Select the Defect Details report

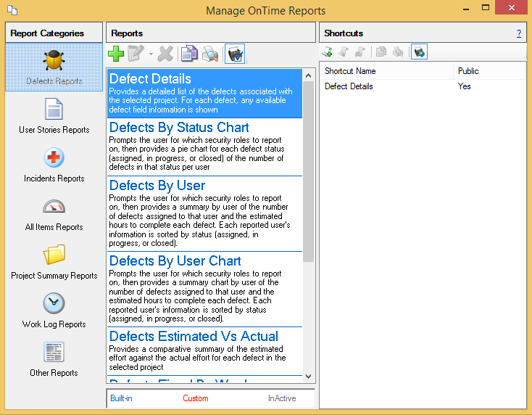point(204,94)
